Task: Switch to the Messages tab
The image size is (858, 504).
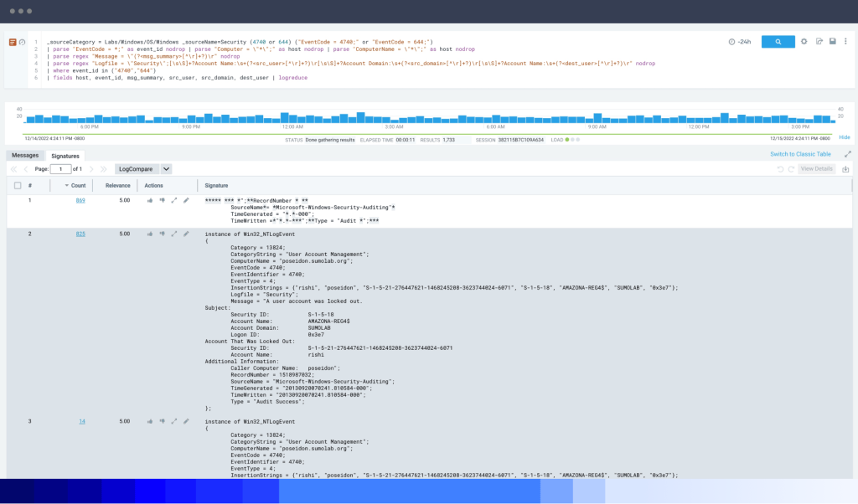Action: [25, 155]
